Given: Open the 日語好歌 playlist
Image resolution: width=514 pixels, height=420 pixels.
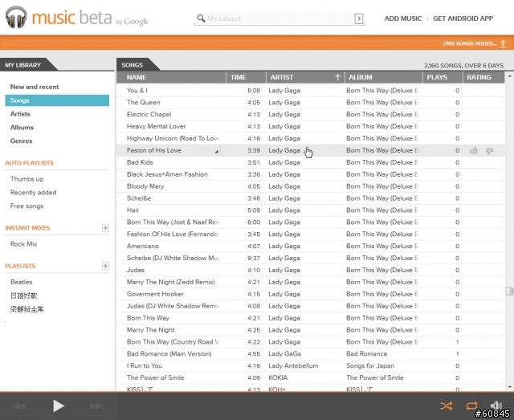Looking at the screenshot, I should 23,296.
